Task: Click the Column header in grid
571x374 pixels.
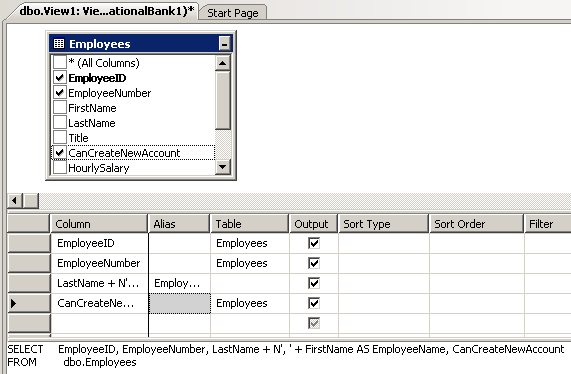Action: tap(99, 224)
